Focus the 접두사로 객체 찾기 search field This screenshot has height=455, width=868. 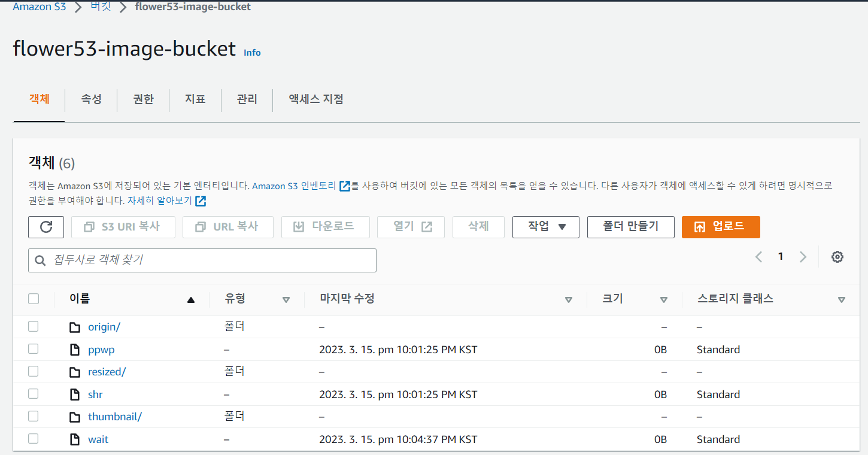coord(202,260)
